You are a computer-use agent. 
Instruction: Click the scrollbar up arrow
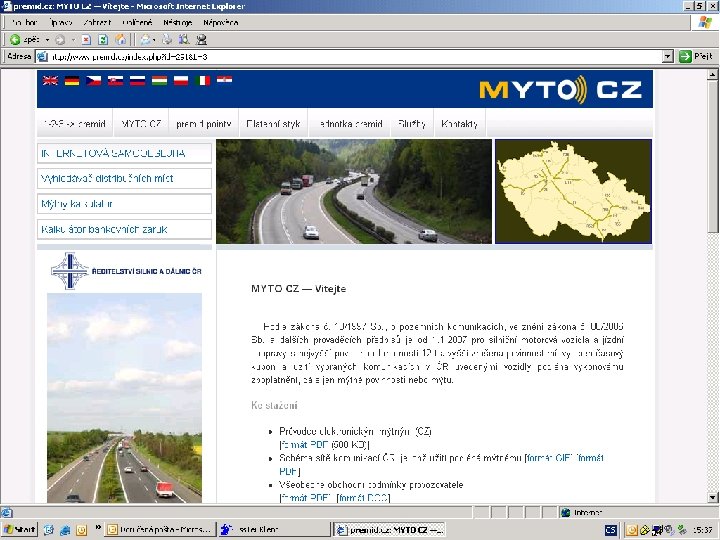[712, 74]
